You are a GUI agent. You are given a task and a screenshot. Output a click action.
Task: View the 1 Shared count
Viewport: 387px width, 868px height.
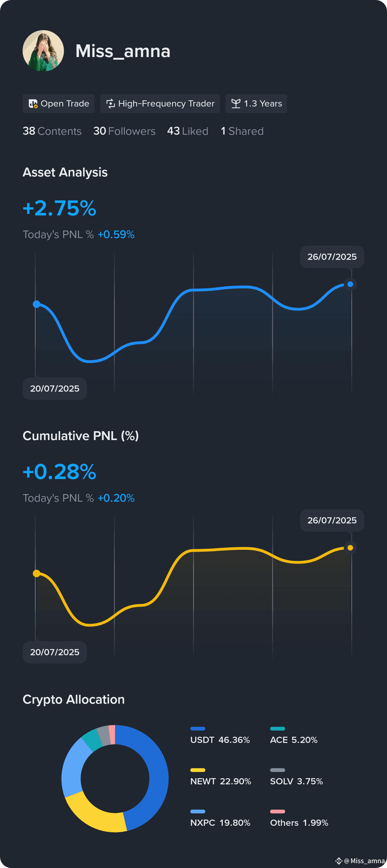pos(242,131)
